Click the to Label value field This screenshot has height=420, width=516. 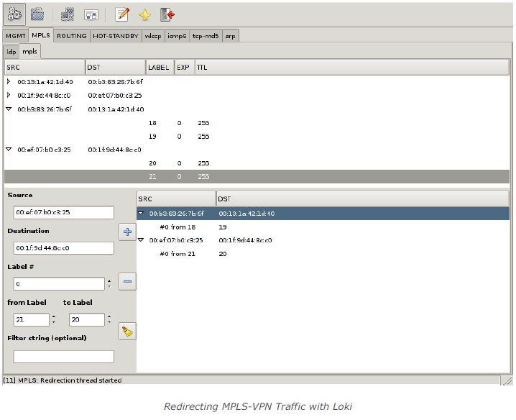pos(87,319)
